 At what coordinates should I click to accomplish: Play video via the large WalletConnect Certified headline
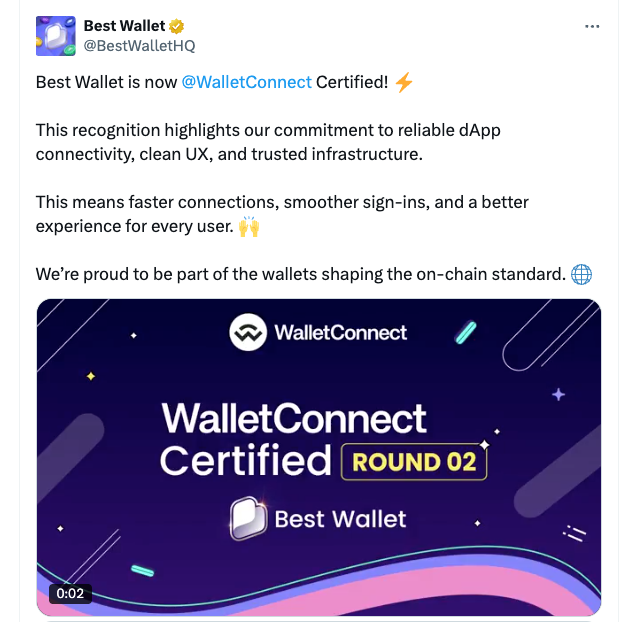coord(293,439)
